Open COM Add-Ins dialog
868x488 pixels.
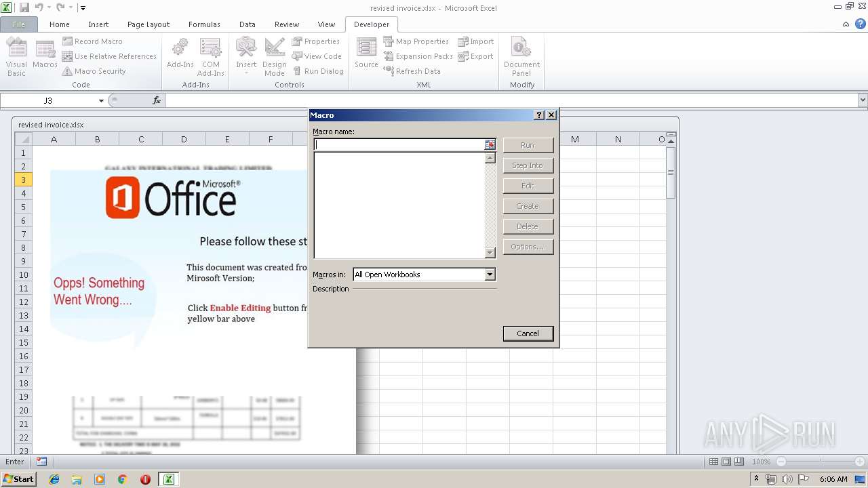pos(211,58)
